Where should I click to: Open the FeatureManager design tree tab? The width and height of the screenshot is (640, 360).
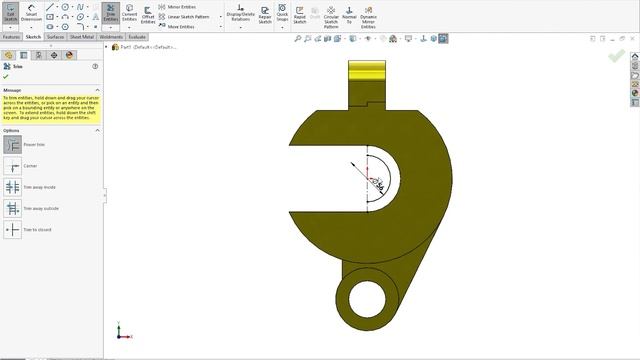point(8,55)
